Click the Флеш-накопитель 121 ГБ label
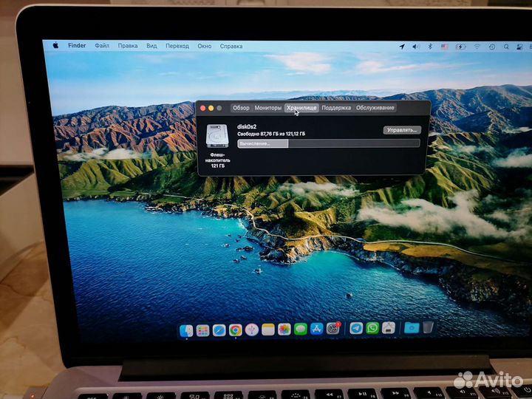The height and width of the screenshot is (399, 532). (x=217, y=160)
